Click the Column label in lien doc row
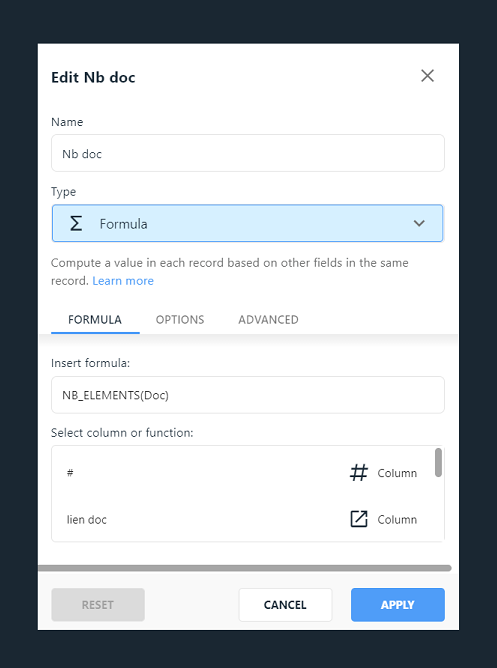 397,520
